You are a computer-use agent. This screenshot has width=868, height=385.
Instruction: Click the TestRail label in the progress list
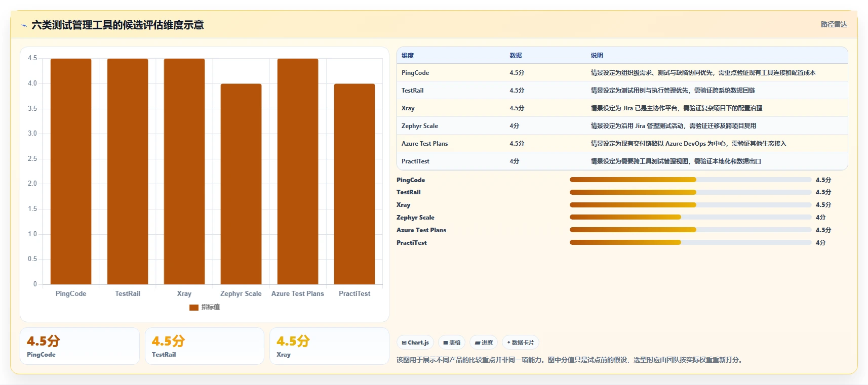click(x=409, y=192)
